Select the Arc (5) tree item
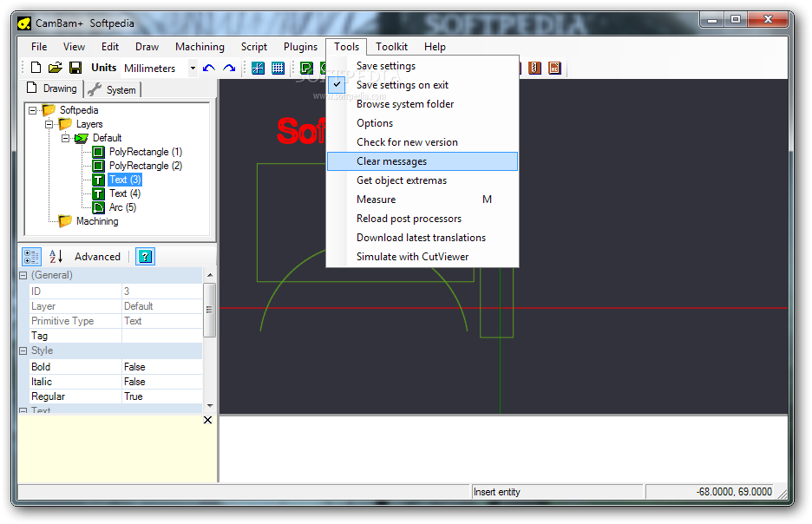The height and width of the screenshot is (524, 812). click(x=122, y=207)
